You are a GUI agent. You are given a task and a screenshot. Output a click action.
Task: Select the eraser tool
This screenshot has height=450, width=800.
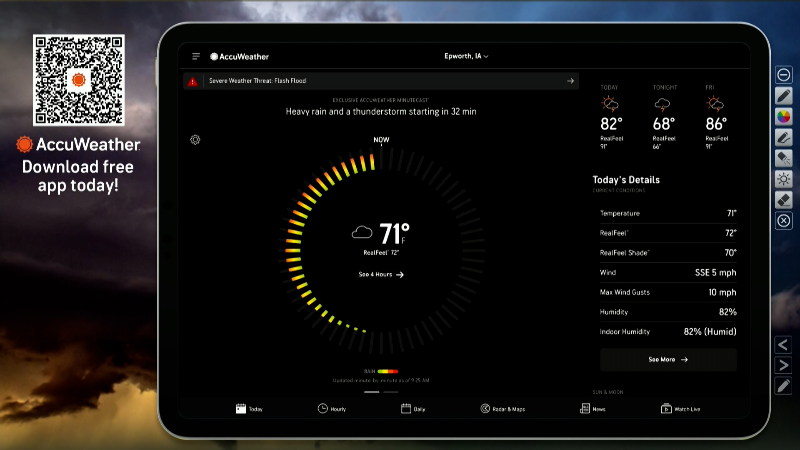tap(784, 200)
